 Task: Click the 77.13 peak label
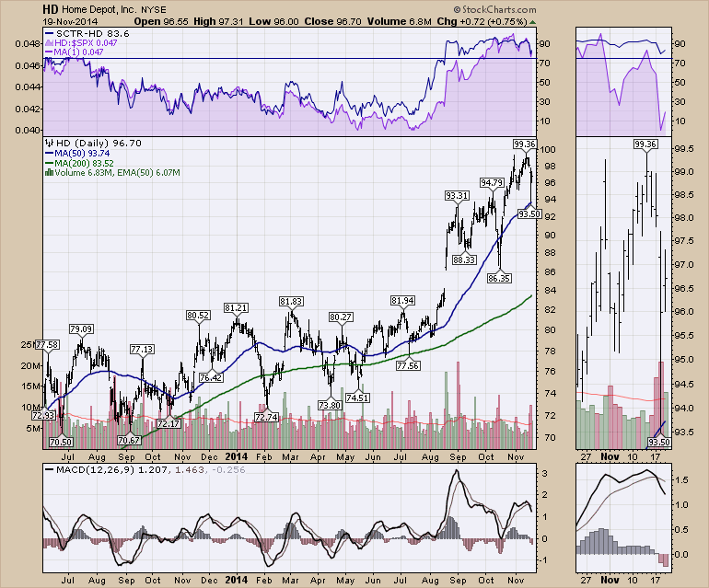click(142, 350)
